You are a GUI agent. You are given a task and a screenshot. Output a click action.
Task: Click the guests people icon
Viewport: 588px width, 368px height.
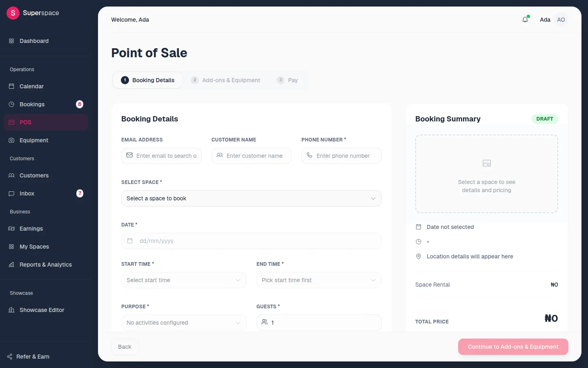click(x=265, y=322)
